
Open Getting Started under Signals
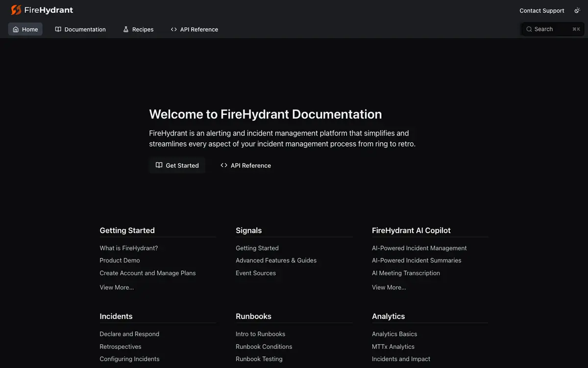[257, 248]
